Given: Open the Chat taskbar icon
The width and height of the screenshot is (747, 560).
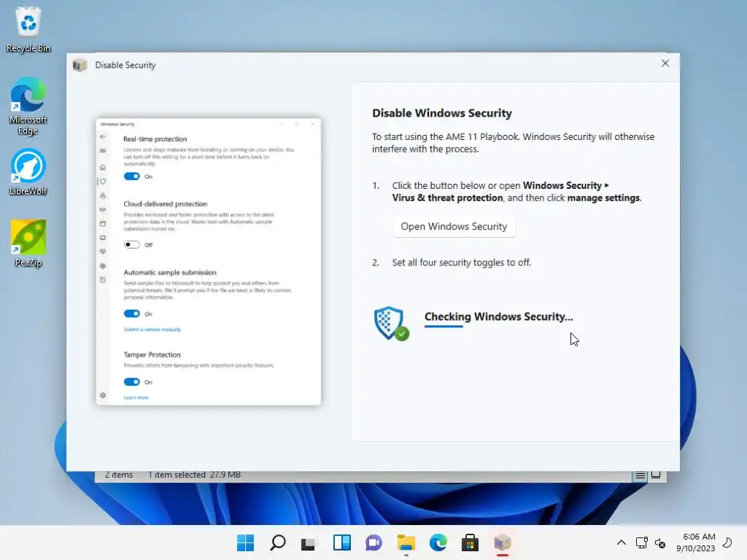Looking at the screenshot, I should point(373,542).
